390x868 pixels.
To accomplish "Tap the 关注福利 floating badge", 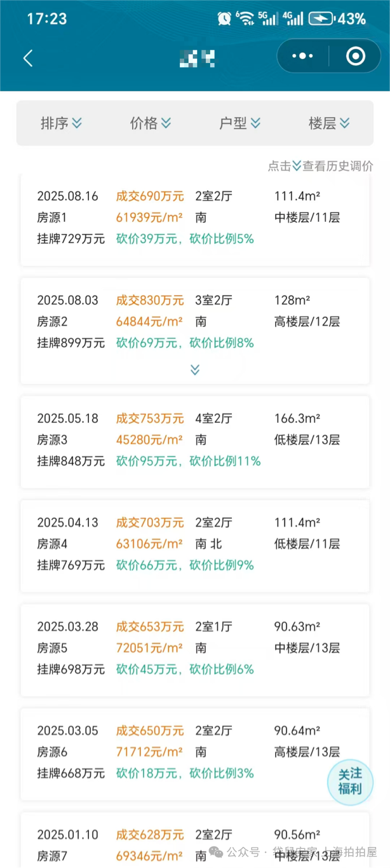I will point(350,782).
